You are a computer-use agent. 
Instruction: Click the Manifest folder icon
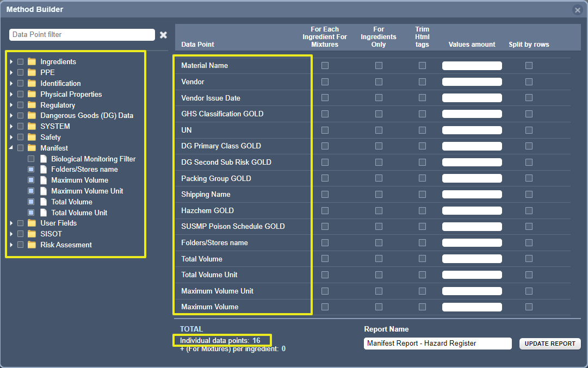[x=33, y=148]
